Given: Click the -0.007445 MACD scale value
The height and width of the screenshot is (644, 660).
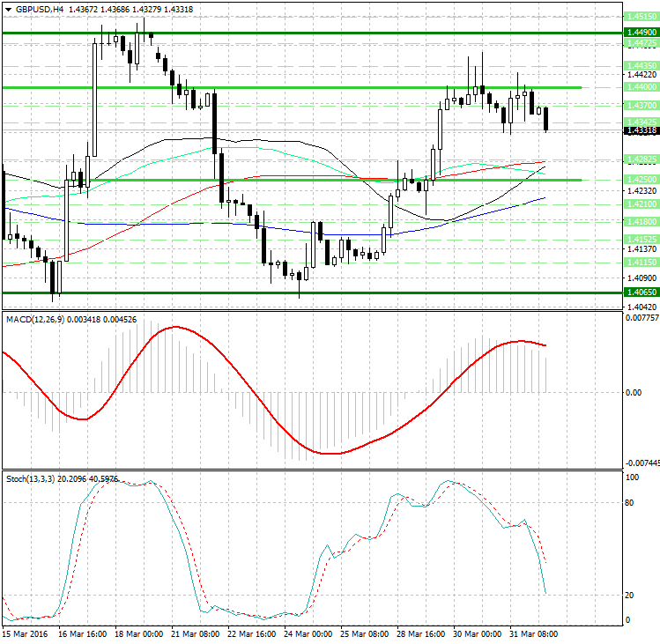Looking at the screenshot, I should click(640, 463).
